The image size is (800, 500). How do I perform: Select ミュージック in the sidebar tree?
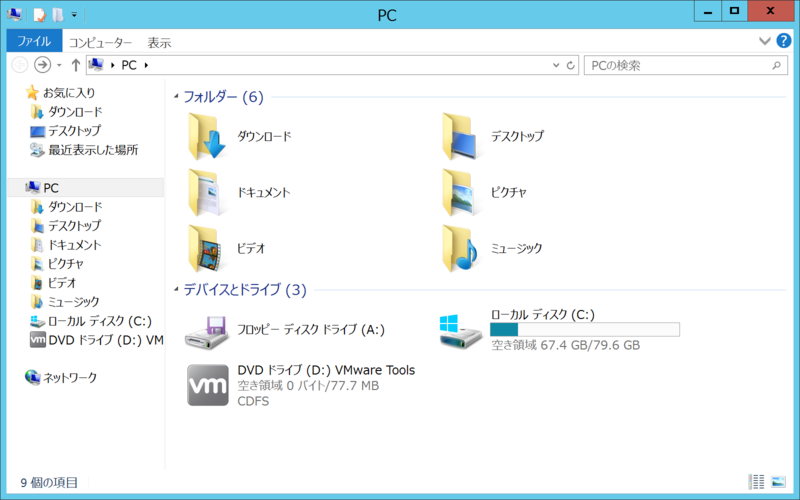(65, 302)
